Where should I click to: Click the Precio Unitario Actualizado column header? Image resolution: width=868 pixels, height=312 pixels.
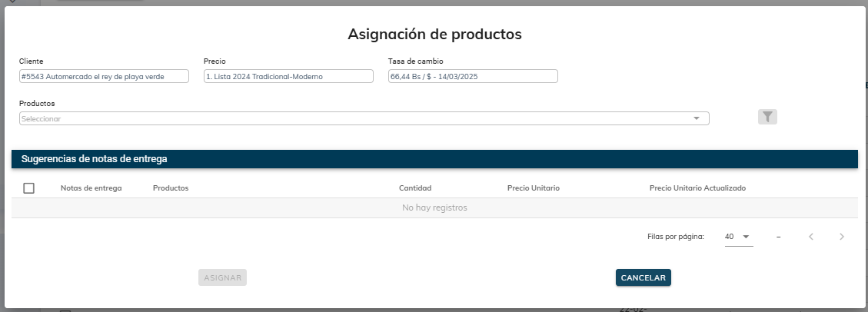697,188
